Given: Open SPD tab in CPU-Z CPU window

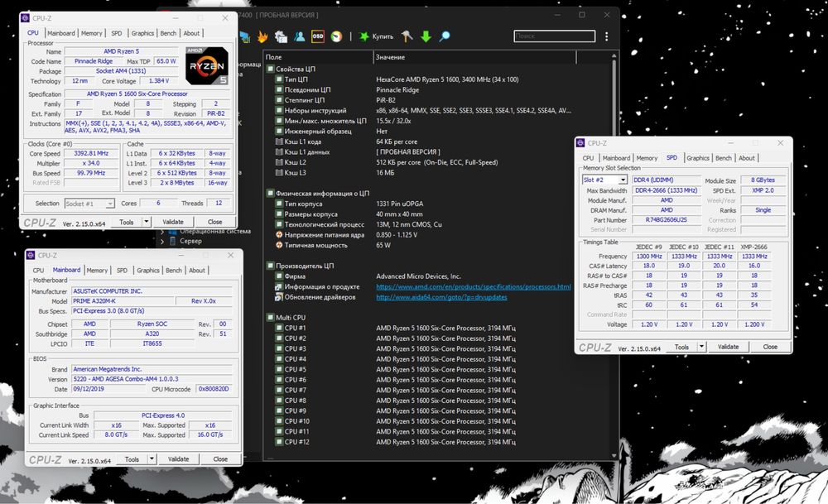Looking at the screenshot, I should tap(117, 33).
